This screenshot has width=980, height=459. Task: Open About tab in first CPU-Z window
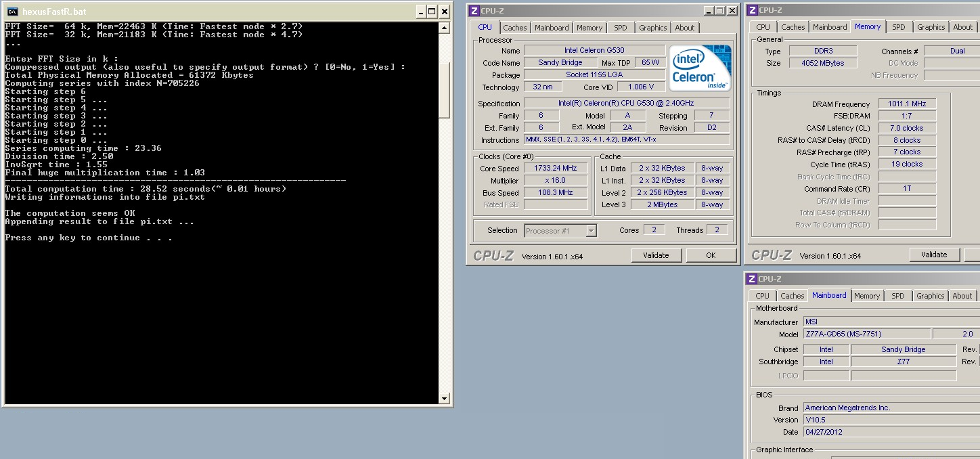point(685,28)
